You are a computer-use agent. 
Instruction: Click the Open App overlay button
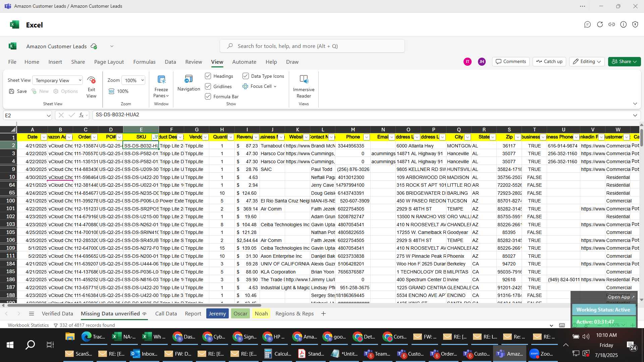click(621, 297)
